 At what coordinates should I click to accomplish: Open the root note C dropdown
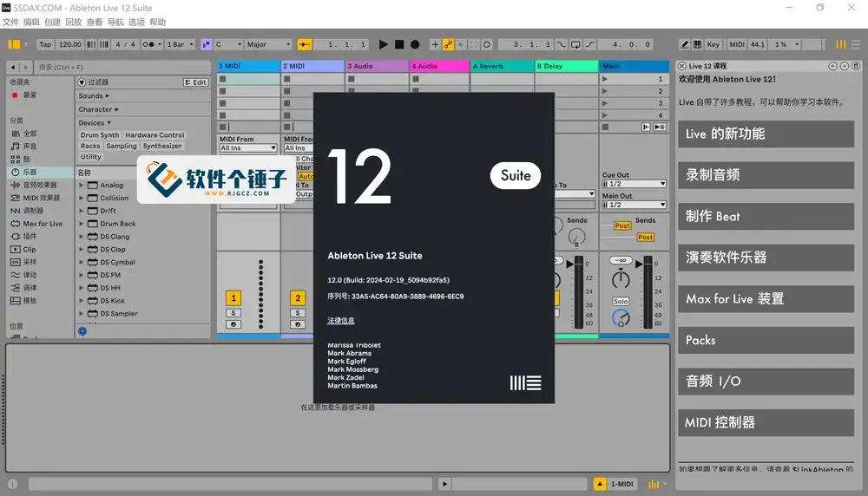(x=228, y=44)
